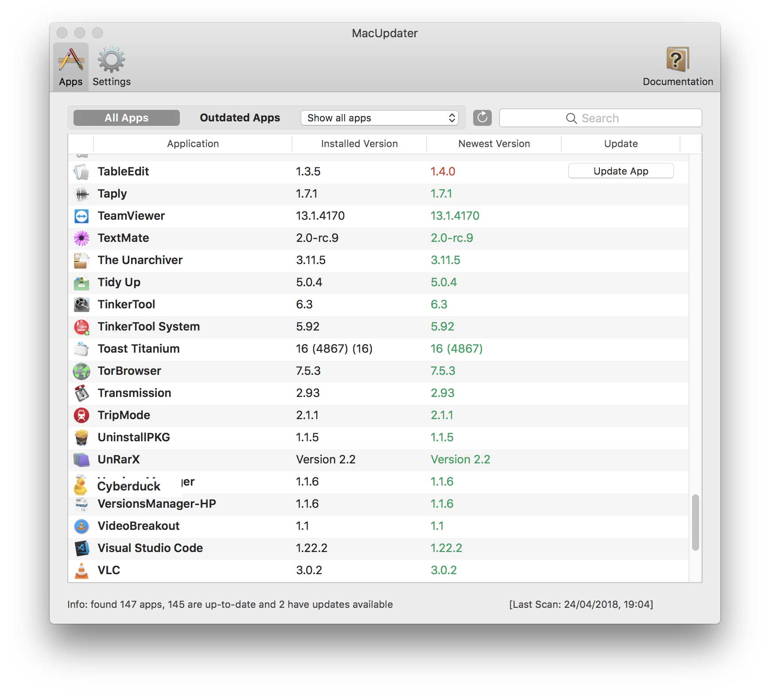Click the TinkerTool System app icon

(x=82, y=327)
